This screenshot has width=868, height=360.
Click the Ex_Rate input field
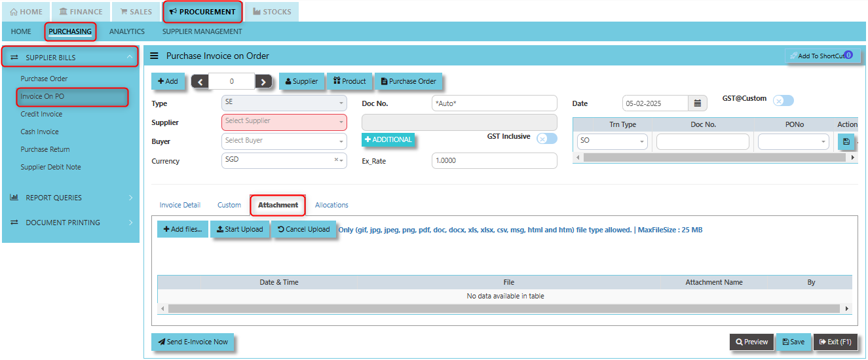coord(495,160)
